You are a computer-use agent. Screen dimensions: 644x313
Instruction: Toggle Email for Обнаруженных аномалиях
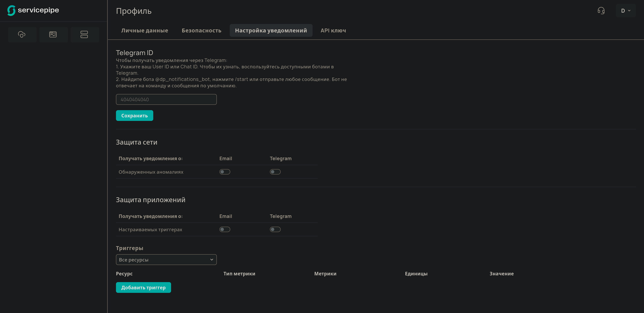pyautogui.click(x=225, y=172)
